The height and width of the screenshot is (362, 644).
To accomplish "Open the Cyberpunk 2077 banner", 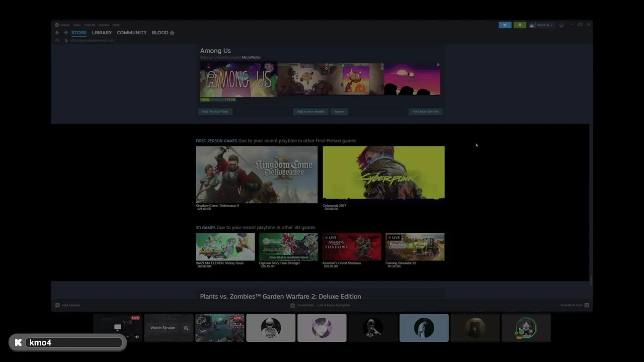I will tap(383, 174).
